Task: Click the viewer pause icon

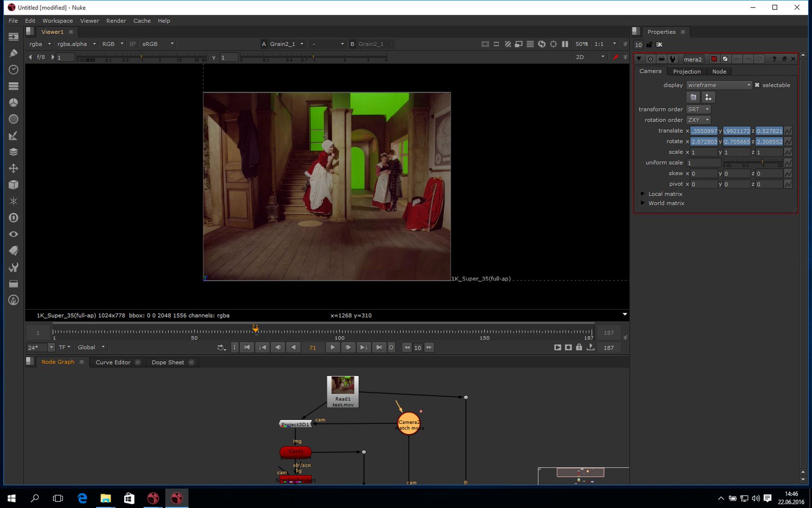Action: click(x=565, y=44)
